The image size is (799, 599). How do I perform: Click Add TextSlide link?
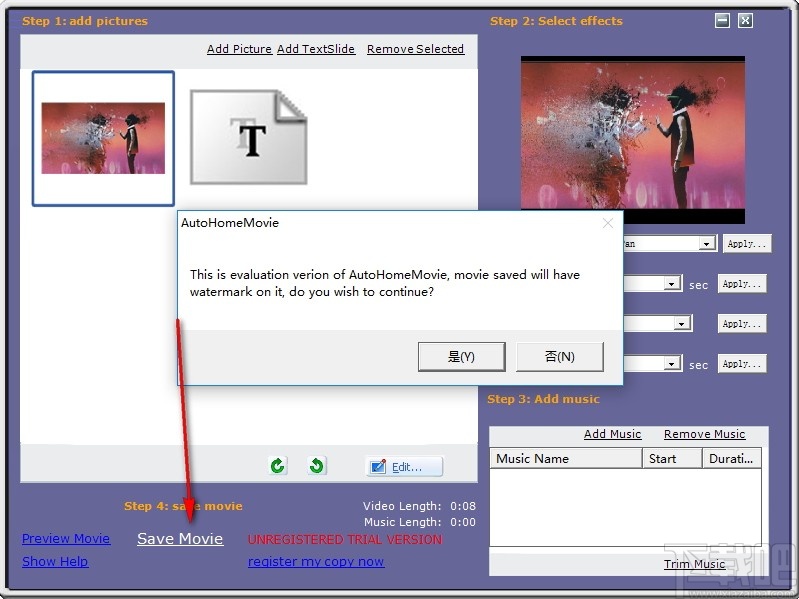tap(316, 49)
